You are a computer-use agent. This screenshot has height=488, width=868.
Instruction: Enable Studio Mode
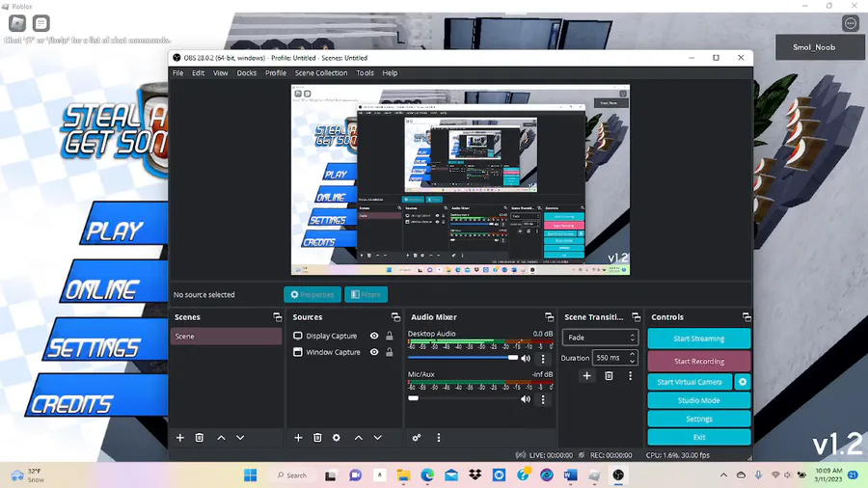coord(699,400)
